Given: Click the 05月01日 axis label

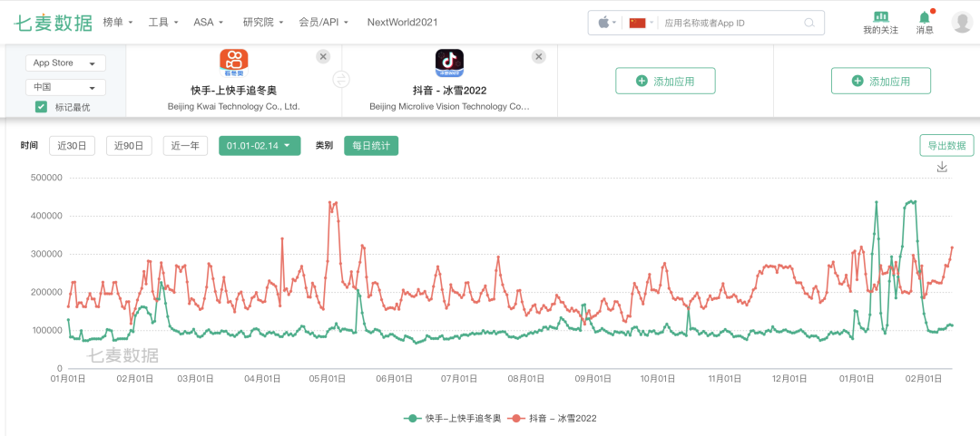Looking at the screenshot, I should click(328, 379).
